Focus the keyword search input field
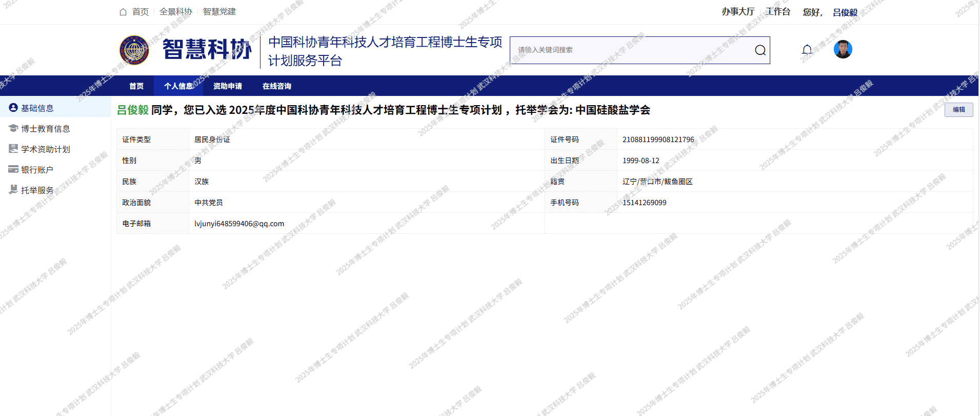This screenshot has width=980, height=416. tap(631, 50)
